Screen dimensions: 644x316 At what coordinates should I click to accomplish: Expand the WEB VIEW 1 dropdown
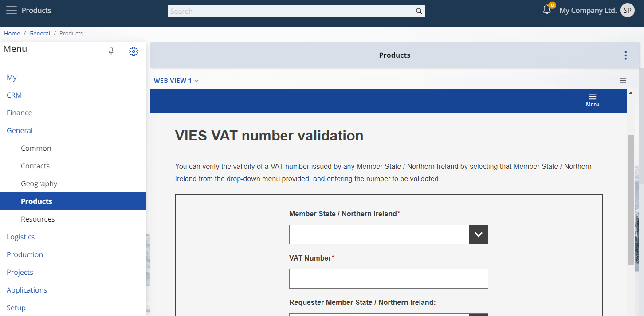pos(176,81)
